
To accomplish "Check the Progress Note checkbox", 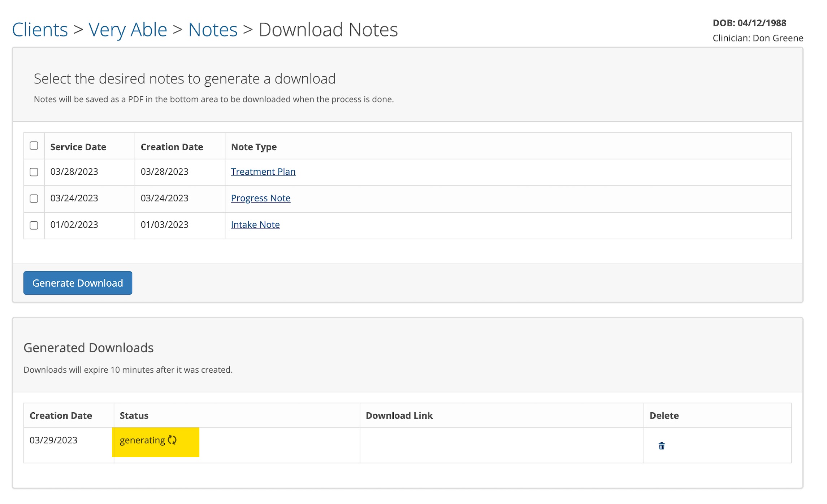I will (x=34, y=199).
